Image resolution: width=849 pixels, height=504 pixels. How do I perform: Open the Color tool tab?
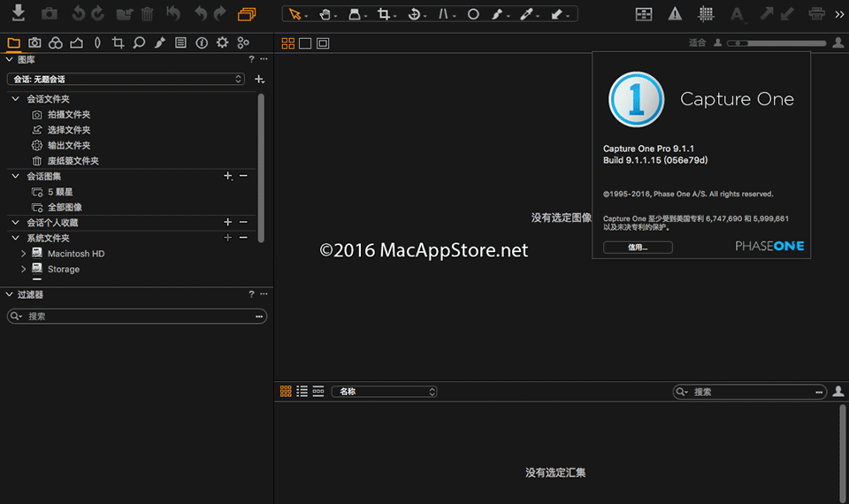[x=55, y=43]
